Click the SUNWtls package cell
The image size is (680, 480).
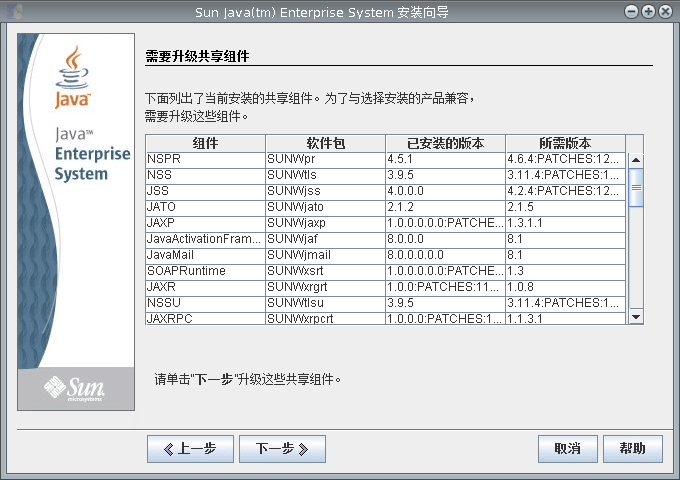point(326,175)
